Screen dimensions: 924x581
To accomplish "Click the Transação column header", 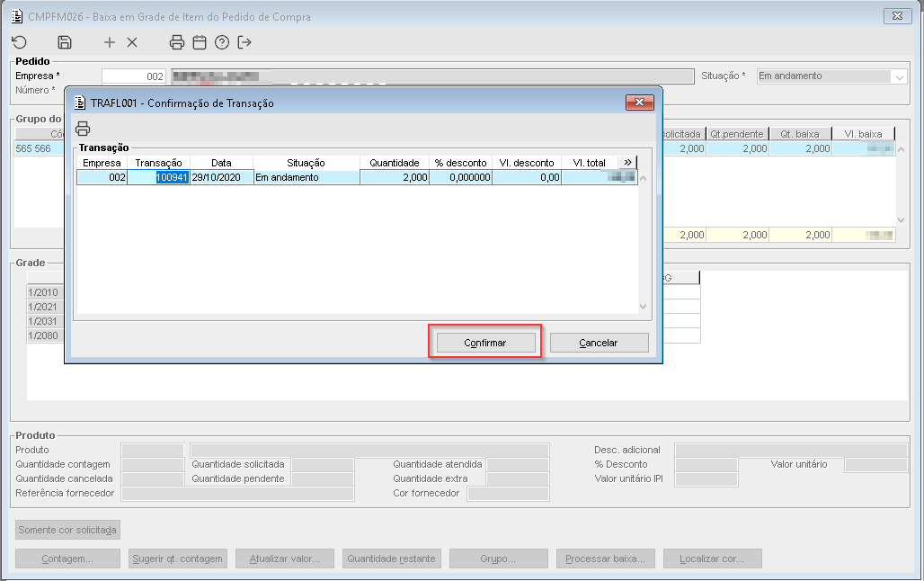I will pyautogui.click(x=158, y=162).
